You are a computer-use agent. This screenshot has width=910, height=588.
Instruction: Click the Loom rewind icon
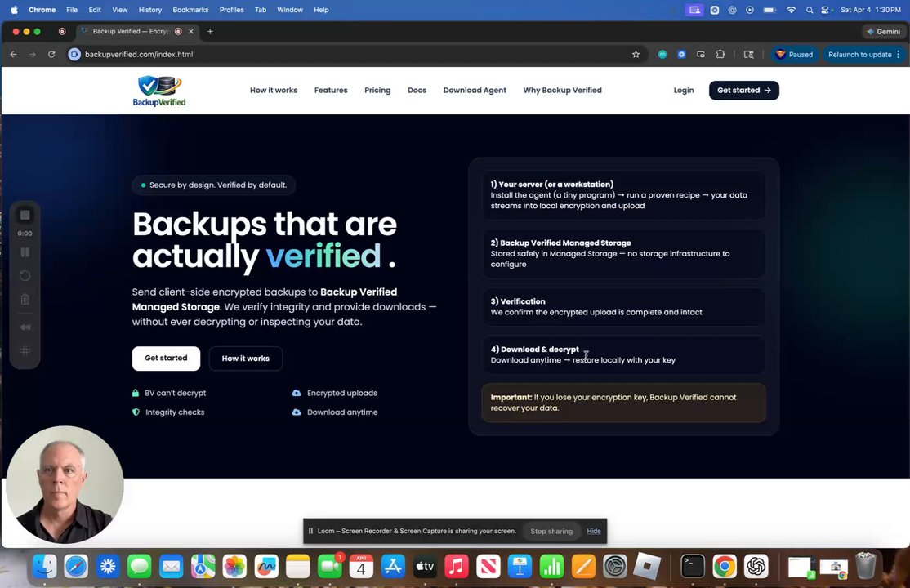25,327
